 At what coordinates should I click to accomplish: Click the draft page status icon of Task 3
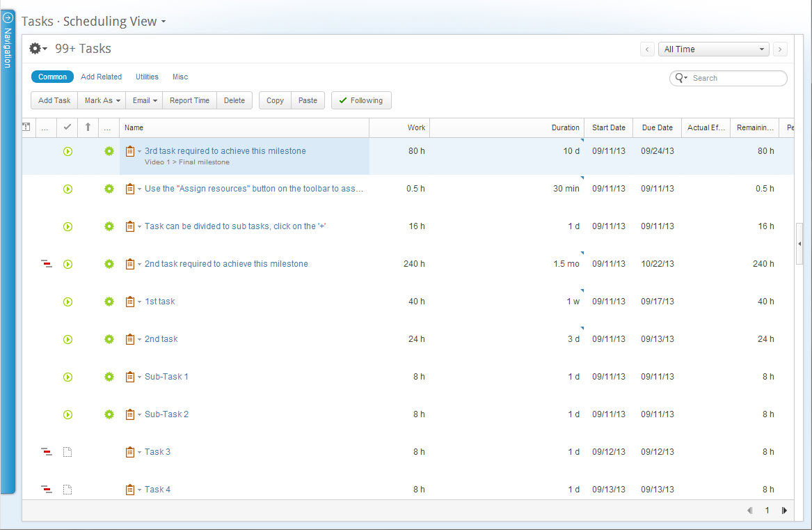coord(67,452)
